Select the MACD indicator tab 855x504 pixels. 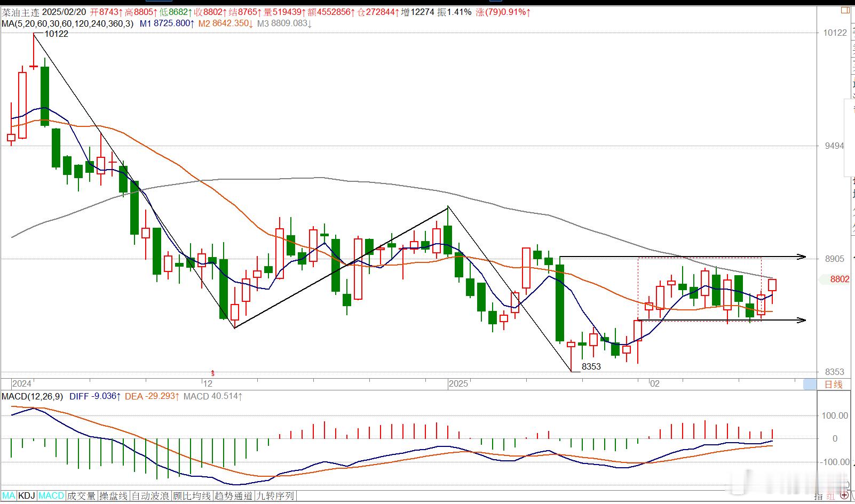point(51,496)
